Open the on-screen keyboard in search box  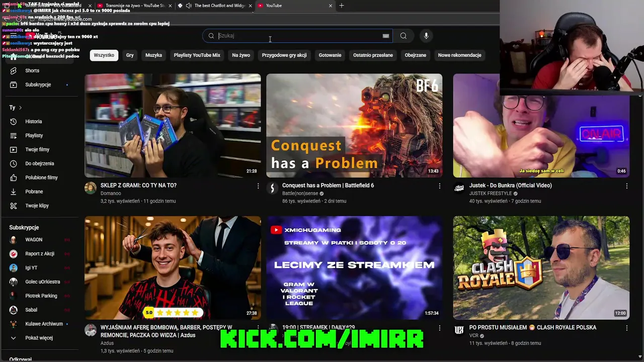coord(386,36)
